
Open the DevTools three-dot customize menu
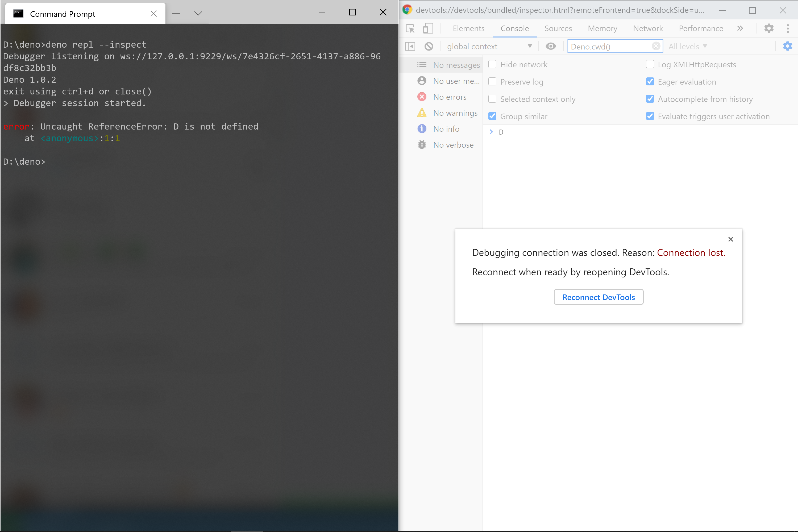(788, 28)
